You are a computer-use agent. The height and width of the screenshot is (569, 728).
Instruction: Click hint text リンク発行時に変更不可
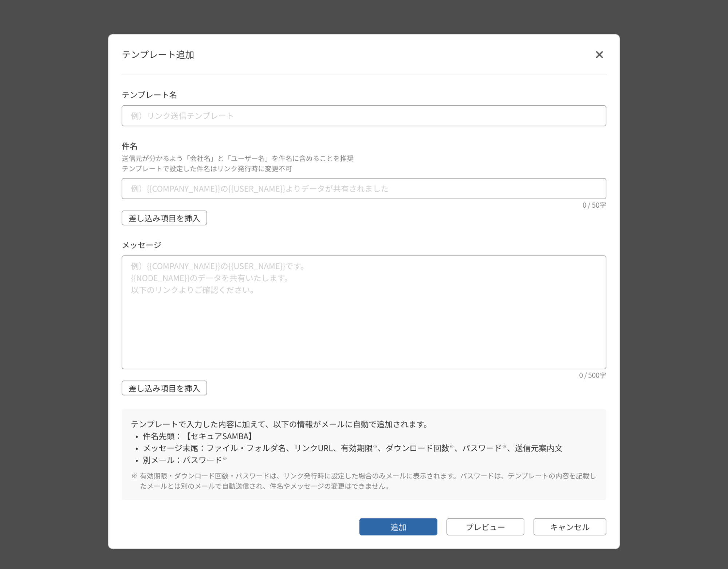tap(207, 169)
